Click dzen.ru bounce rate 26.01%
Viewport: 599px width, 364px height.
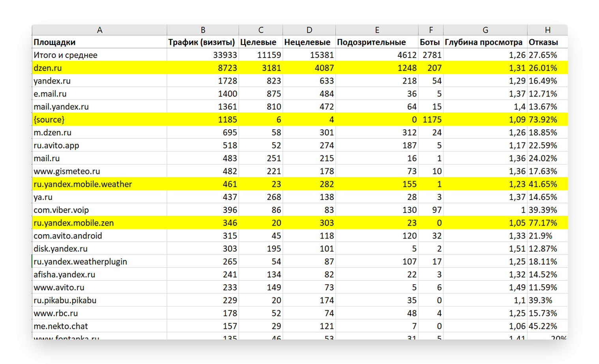coord(548,68)
